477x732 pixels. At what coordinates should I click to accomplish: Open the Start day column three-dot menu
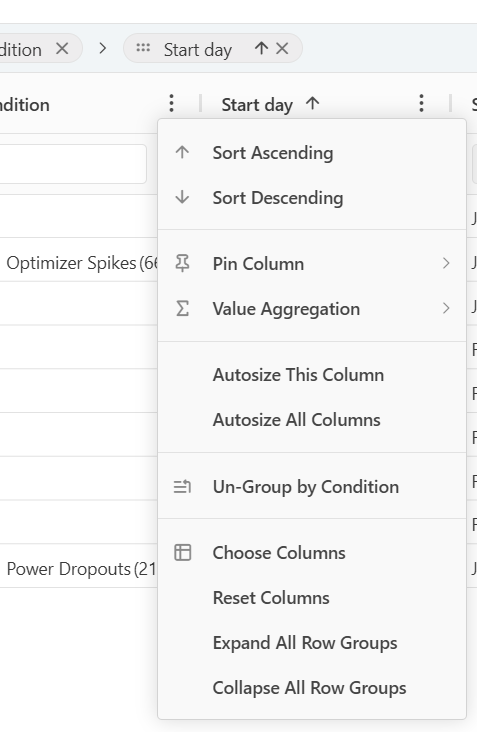click(x=421, y=103)
